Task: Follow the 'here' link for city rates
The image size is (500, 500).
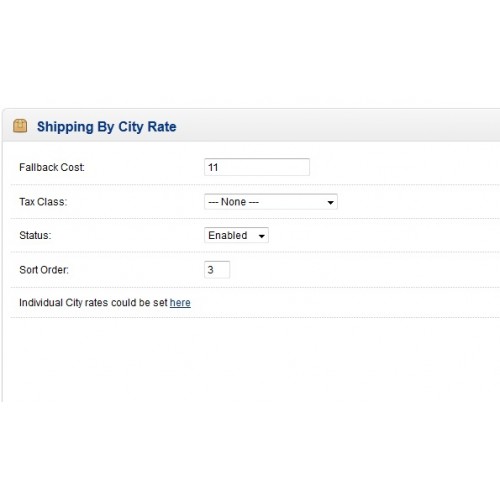Action: (180, 303)
